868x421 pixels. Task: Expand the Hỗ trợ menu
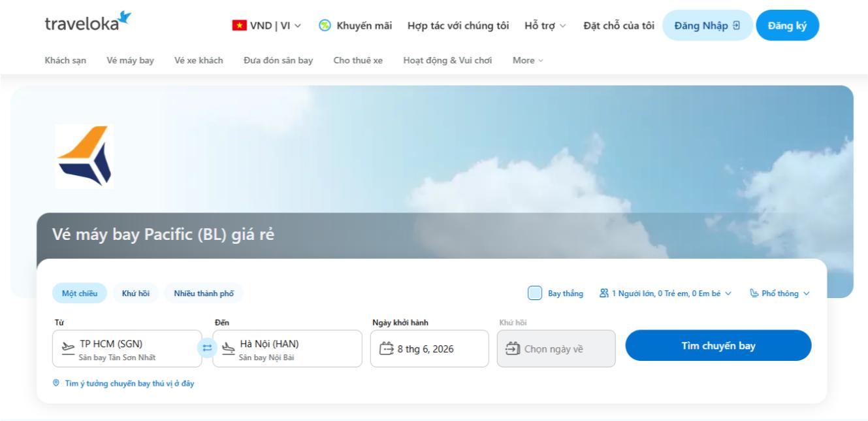click(x=545, y=26)
